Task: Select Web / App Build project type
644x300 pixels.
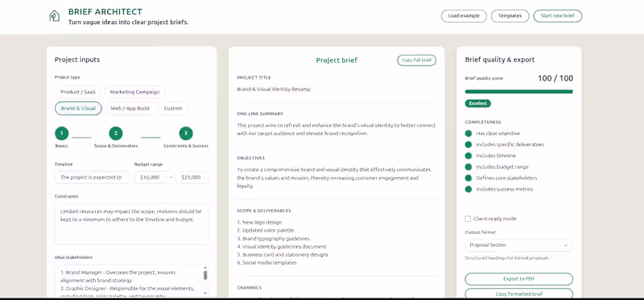Action: click(x=130, y=109)
